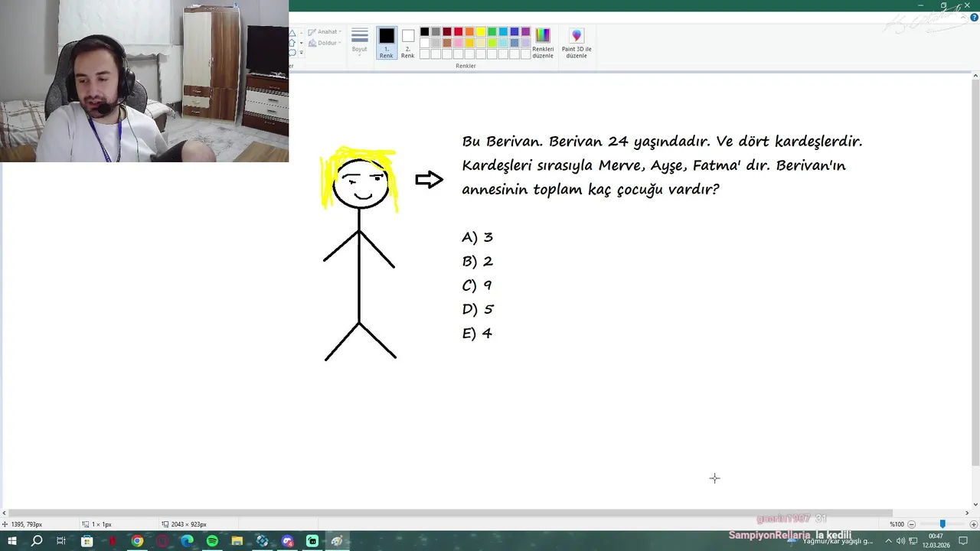Pick the yellow color swatch in top row
980x551 pixels.
point(481,32)
